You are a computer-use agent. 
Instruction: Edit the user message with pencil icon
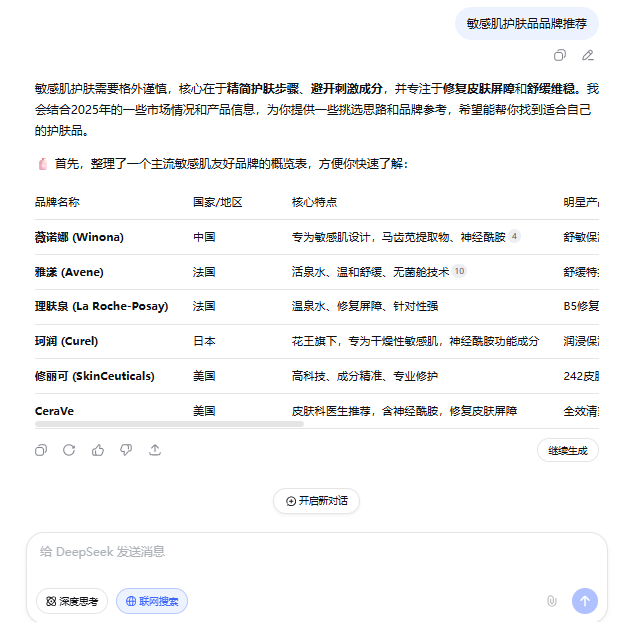588,55
